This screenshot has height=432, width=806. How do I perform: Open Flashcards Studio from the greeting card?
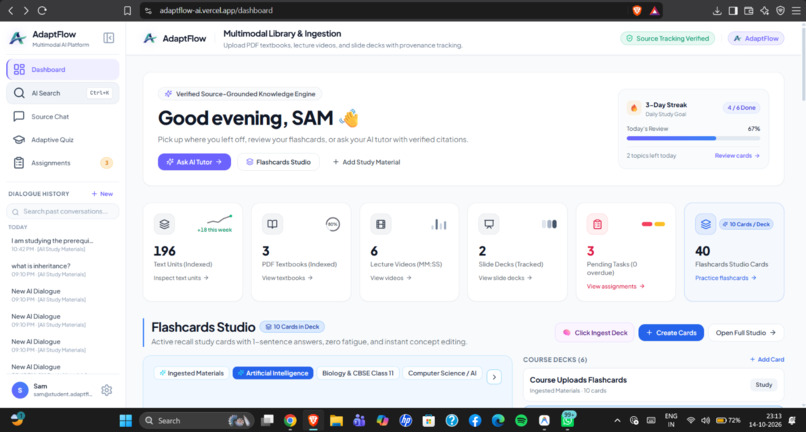[278, 162]
